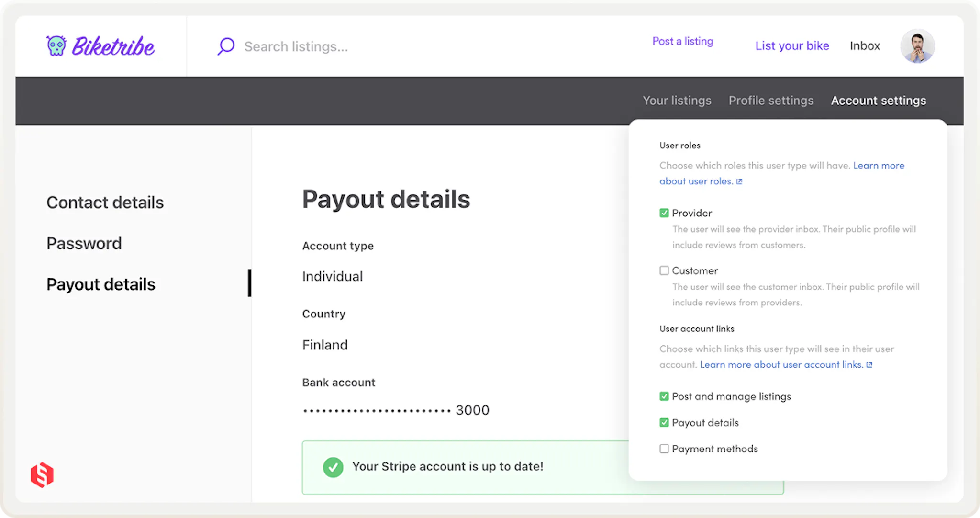Viewport: 980px width, 518px height.
Task: Click the User account links heading
Action: pyautogui.click(x=697, y=329)
